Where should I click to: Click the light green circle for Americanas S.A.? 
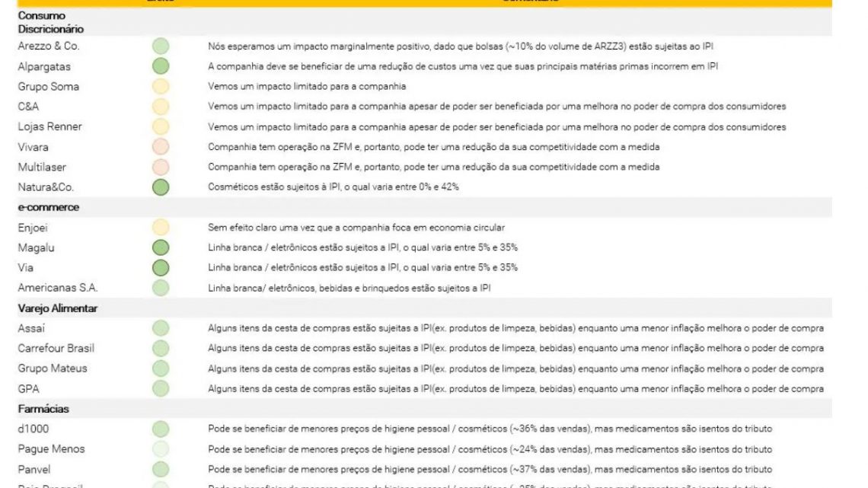click(161, 288)
